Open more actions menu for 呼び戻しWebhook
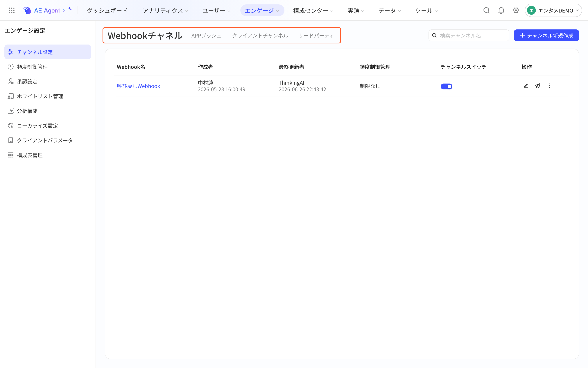The image size is (588, 368). 549,86
